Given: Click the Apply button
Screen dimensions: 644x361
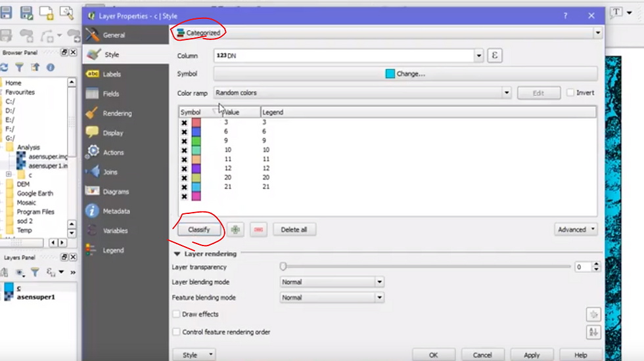Looking at the screenshot, I should [x=532, y=355].
